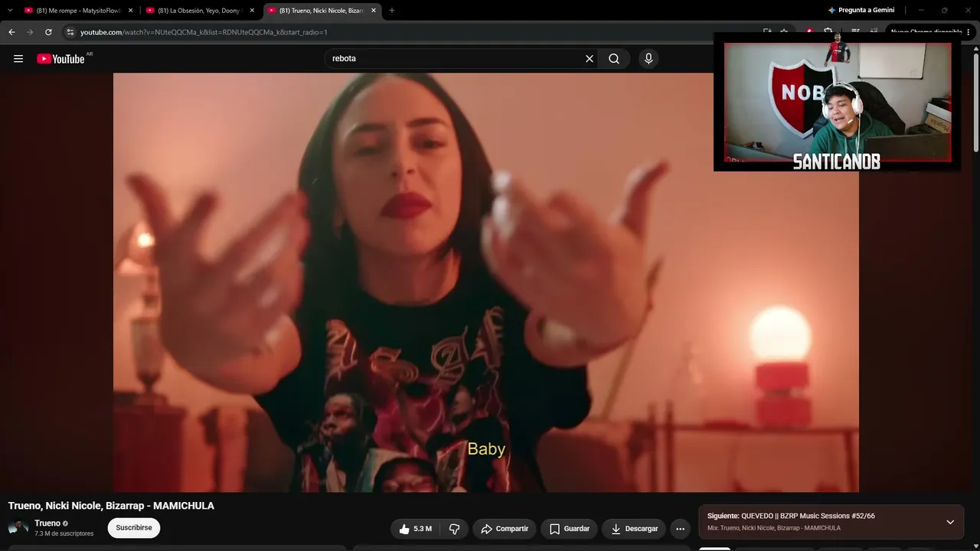The height and width of the screenshot is (551, 980).
Task: Go back with browser back arrow
Action: (11, 32)
